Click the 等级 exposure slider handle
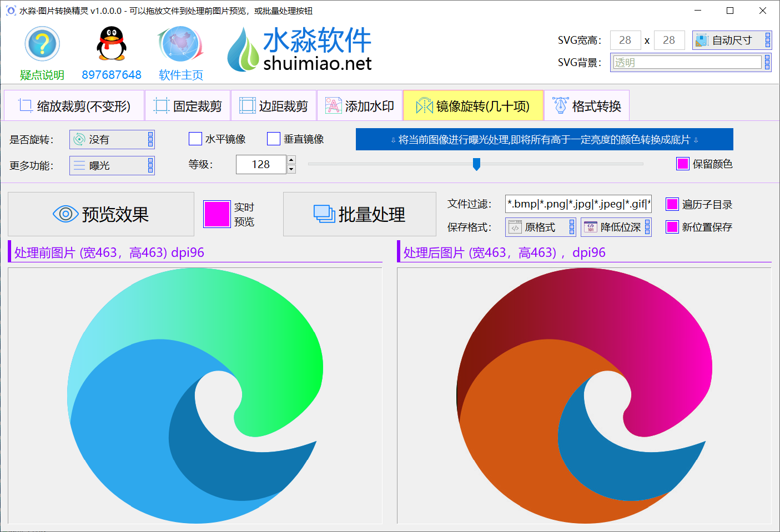Screen dimensions: 780x532 coord(476,164)
